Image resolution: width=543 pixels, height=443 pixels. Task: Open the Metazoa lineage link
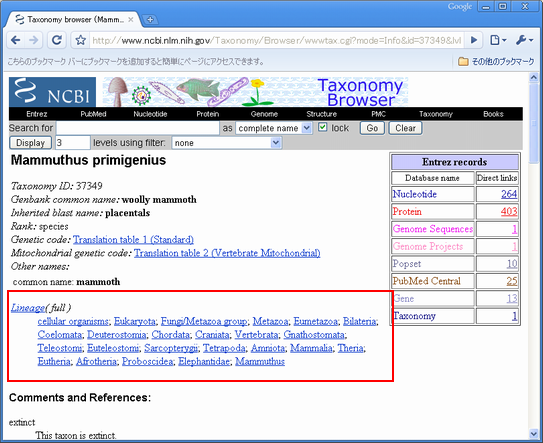270,321
